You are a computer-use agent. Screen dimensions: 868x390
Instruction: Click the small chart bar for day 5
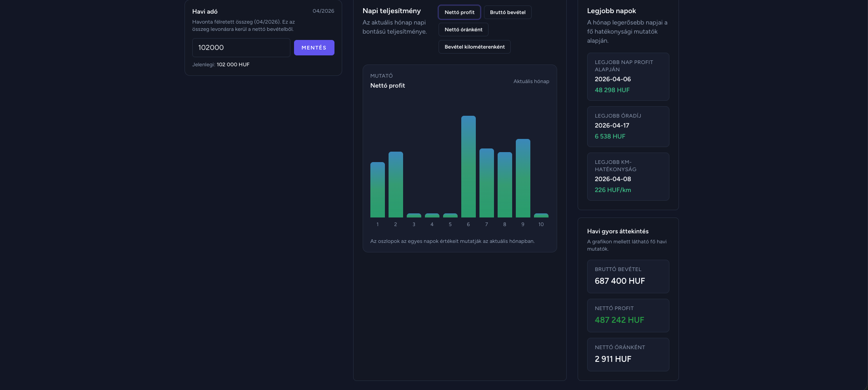click(x=450, y=215)
